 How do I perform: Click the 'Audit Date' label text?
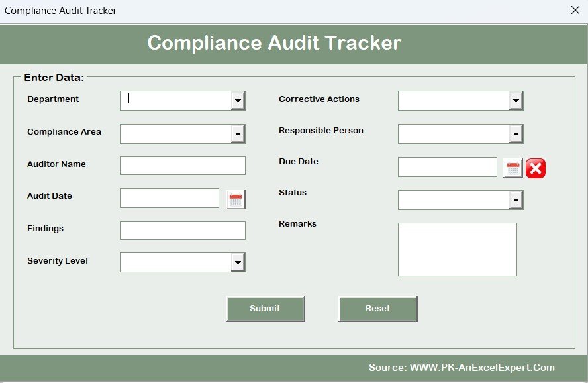point(50,196)
